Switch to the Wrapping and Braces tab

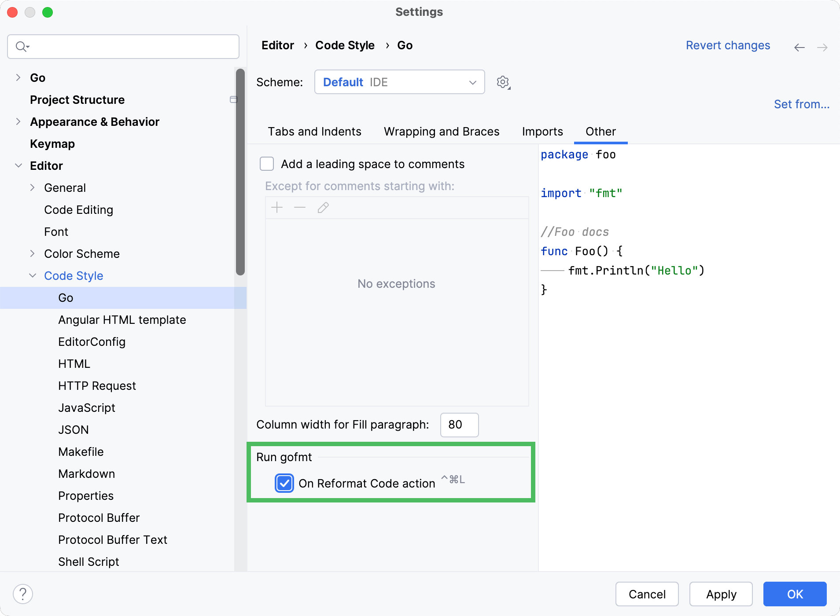tap(441, 131)
